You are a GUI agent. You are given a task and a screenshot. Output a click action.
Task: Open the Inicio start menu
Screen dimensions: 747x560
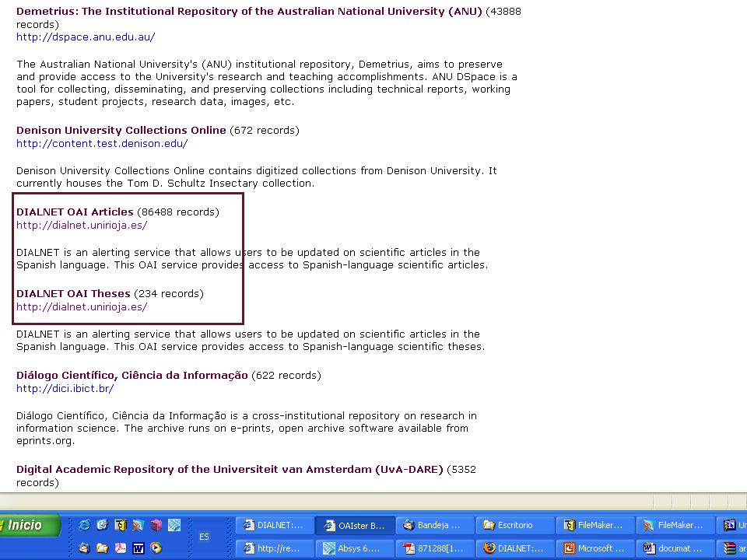(x=30, y=525)
